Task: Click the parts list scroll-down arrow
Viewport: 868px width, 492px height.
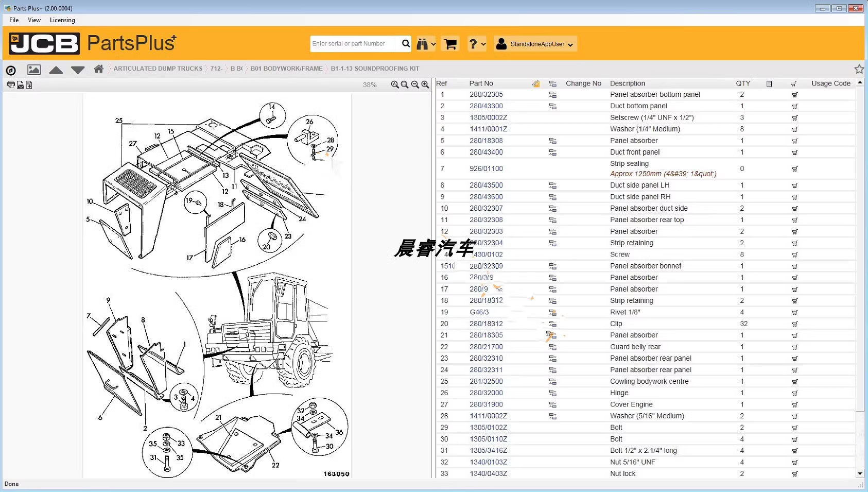Action: (x=860, y=473)
